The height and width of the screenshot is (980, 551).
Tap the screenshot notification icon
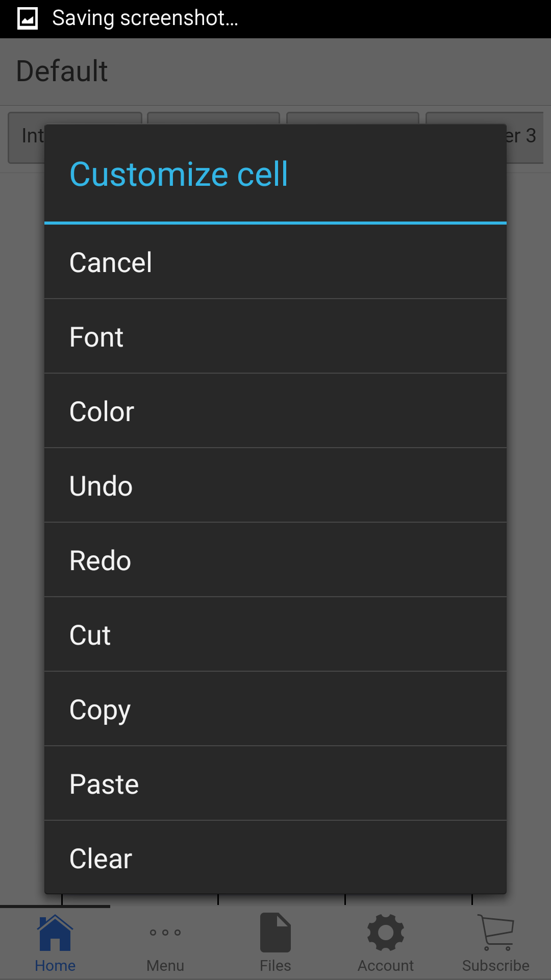click(x=28, y=19)
